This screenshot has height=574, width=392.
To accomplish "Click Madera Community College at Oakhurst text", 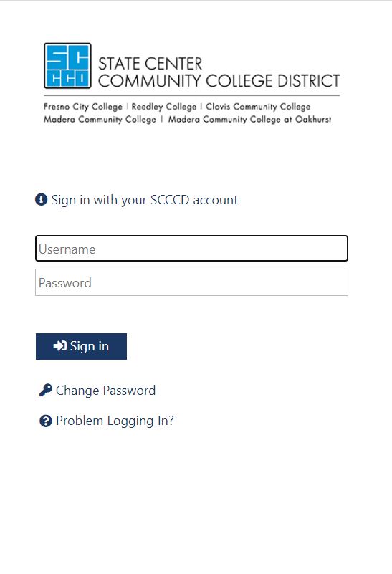I will [249, 120].
